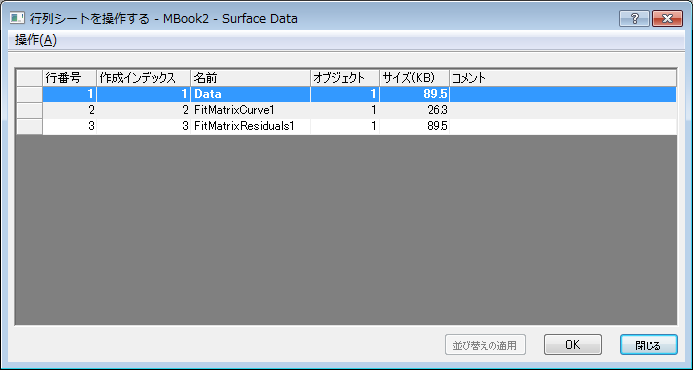Click the dialog title bar matrix icon
Screen dimensions: 693x370
point(17,19)
